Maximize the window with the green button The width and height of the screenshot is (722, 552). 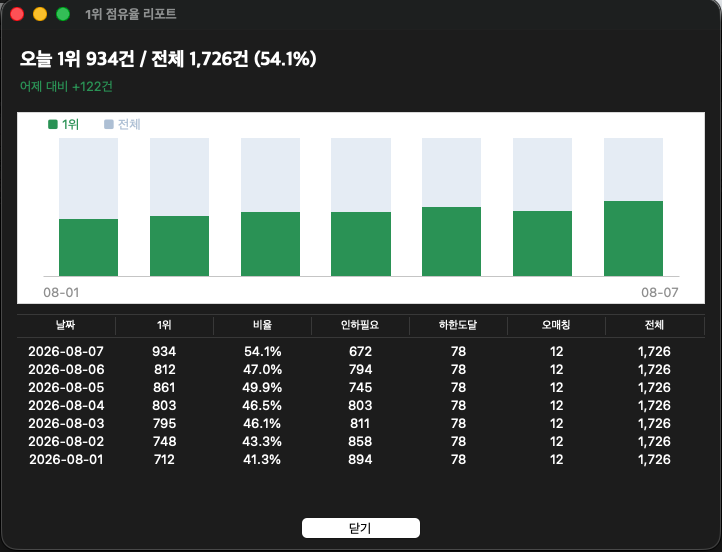(x=63, y=14)
